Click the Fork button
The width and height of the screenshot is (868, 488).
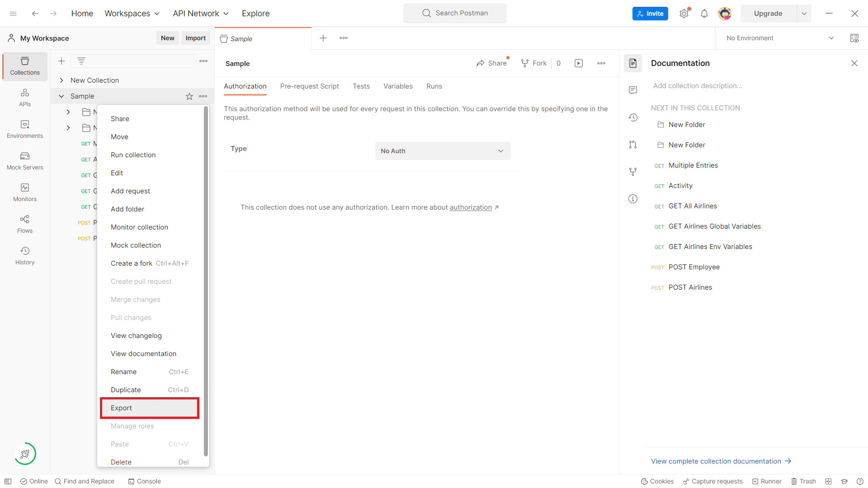point(534,63)
